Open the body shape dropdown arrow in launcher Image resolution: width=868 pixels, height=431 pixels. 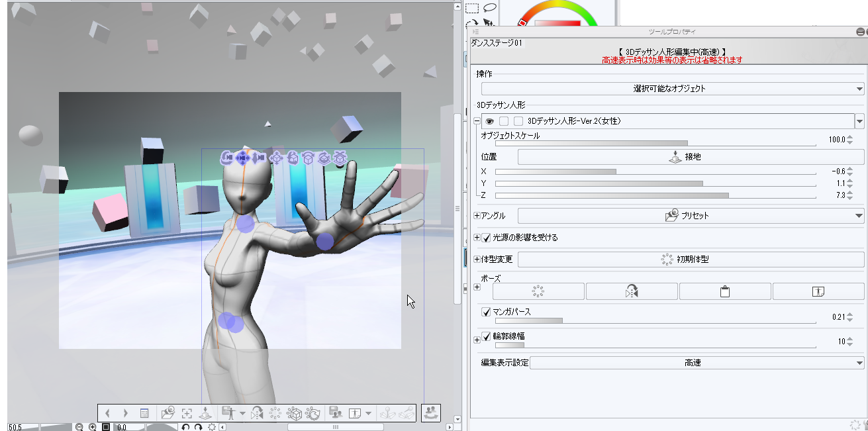pyautogui.click(x=368, y=413)
